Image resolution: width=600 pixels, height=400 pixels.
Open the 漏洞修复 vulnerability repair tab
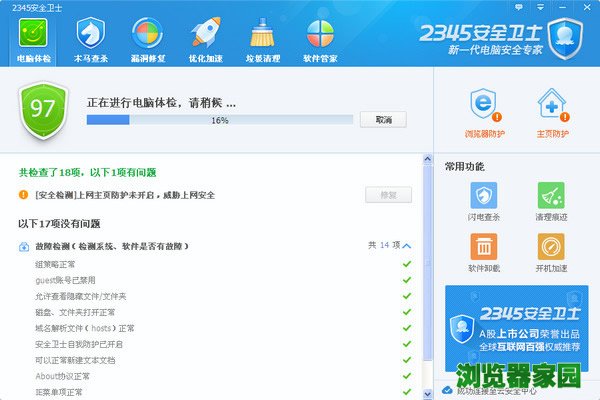point(149,38)
